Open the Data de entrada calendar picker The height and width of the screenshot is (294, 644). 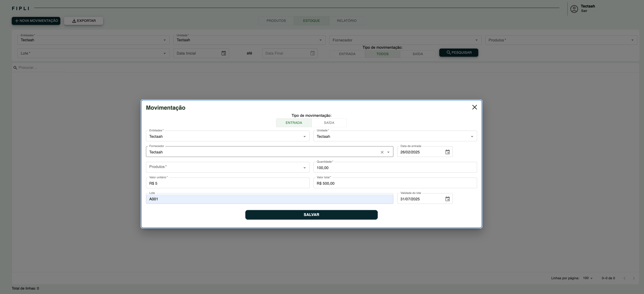(447, 152)
